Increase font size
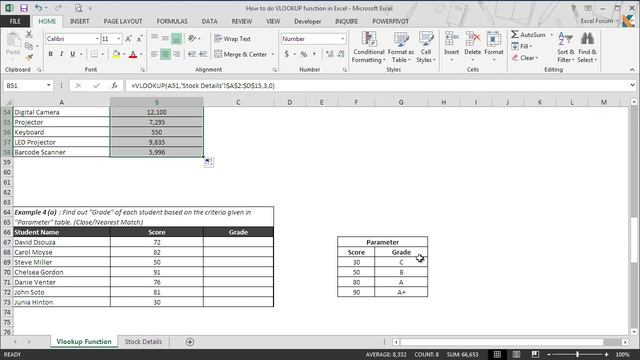 click(x=129, y=39)
